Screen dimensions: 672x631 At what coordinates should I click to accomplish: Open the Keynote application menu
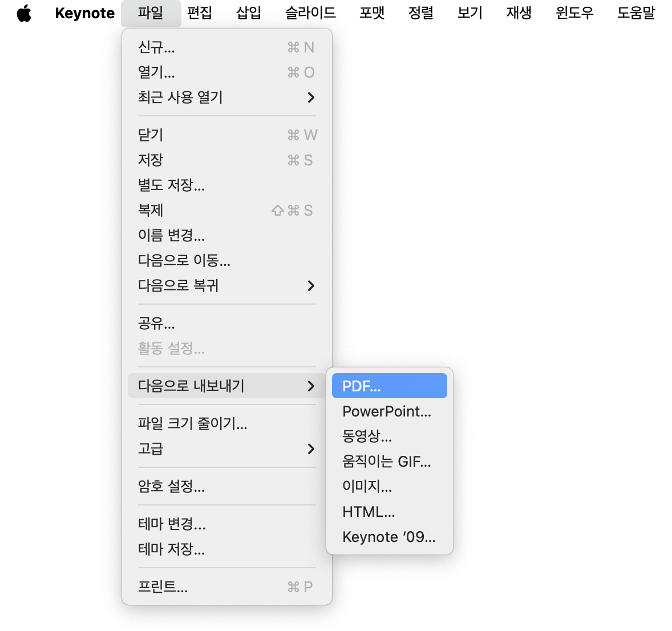(x=85, y=13)
